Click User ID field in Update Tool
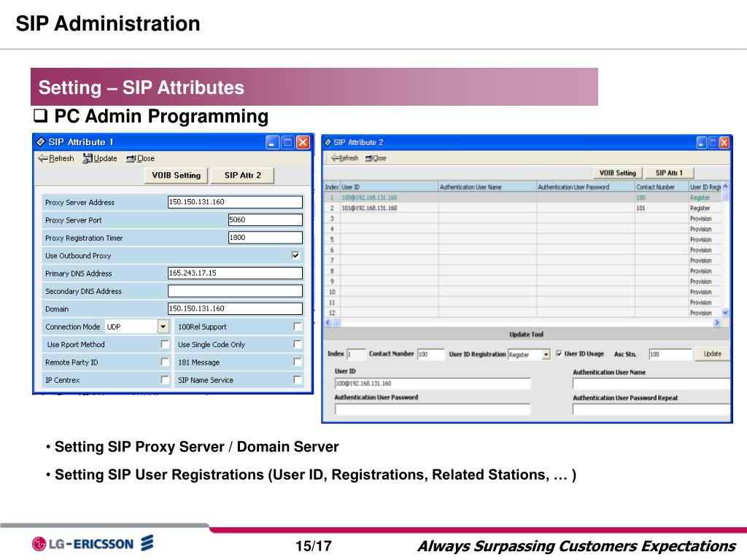This screenshot has height=560, width=747. (x=433, y=384)
